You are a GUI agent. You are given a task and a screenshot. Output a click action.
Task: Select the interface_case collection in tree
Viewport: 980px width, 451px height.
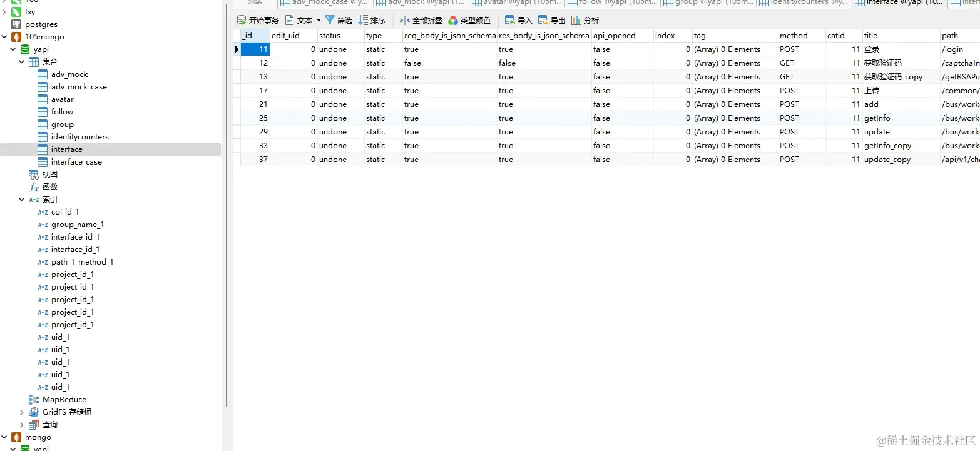[76, 162]
